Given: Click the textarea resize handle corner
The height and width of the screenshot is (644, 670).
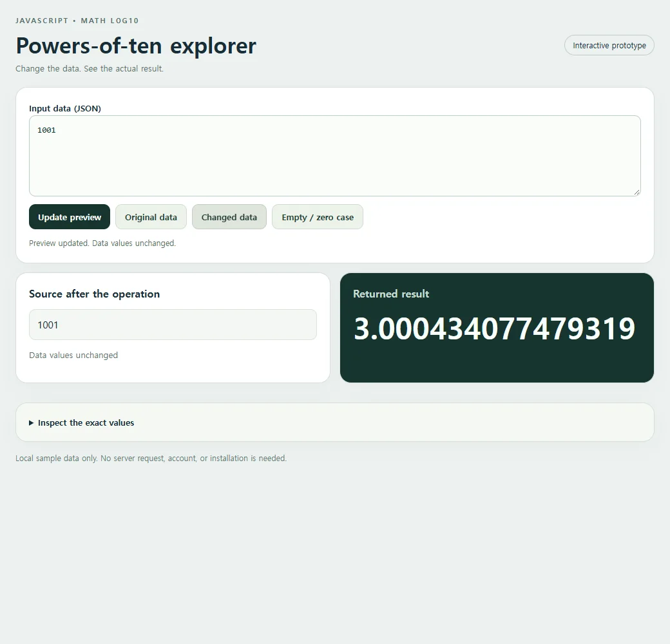Looking at the screenshot, I should tap(636, 192).
